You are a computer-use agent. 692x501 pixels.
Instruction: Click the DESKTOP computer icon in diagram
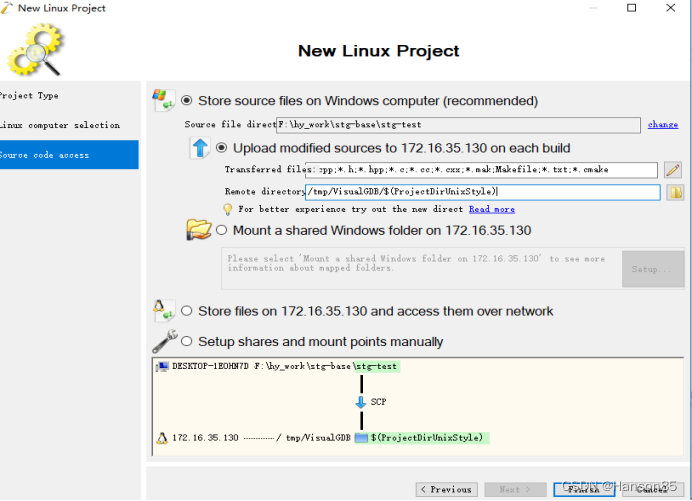click(162, 366)
